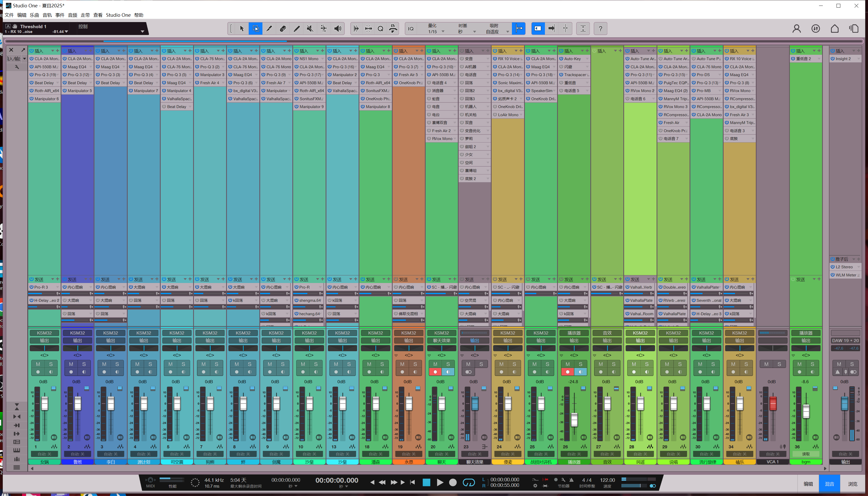The image size is (868, 496).
Task: Solo track 鲁班 with S button
Action: point(84,364)
